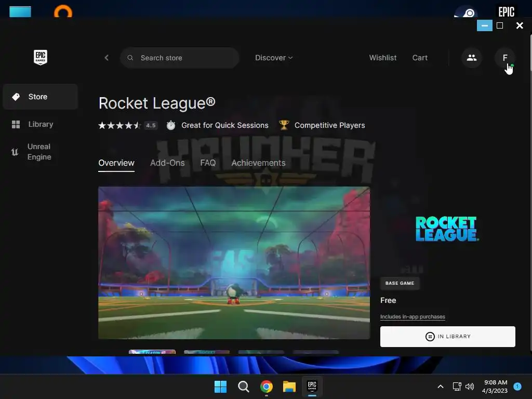Minimize the Epic Games Launcher window
532x399 pixels.
(485, 25)
